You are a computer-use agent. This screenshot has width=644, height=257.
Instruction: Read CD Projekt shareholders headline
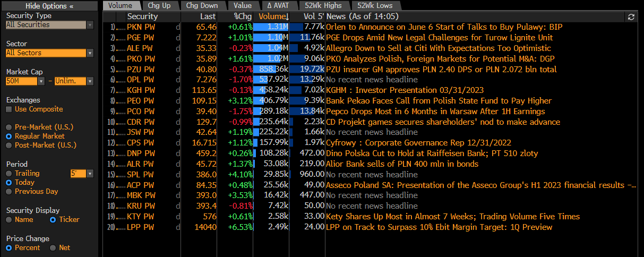[443, 122]
